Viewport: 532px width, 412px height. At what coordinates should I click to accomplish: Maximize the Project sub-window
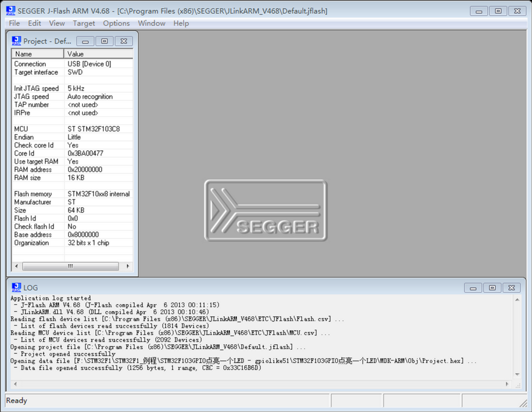coord(105,41)
